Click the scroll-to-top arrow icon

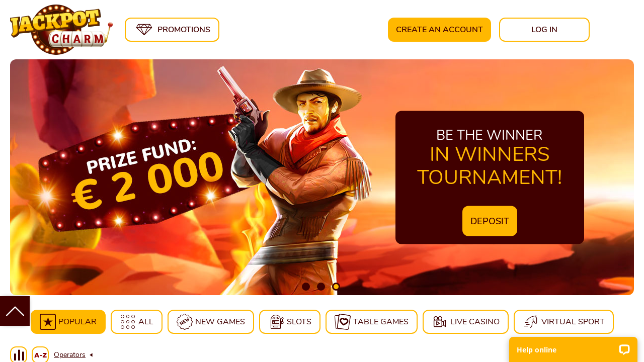click(15, 311)
